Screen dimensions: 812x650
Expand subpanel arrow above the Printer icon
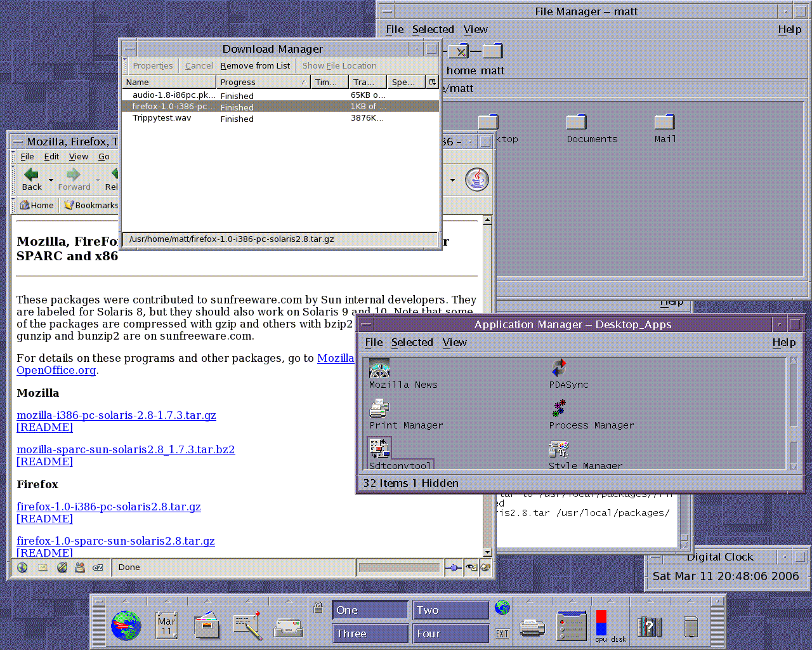click(x=530, y=600)
